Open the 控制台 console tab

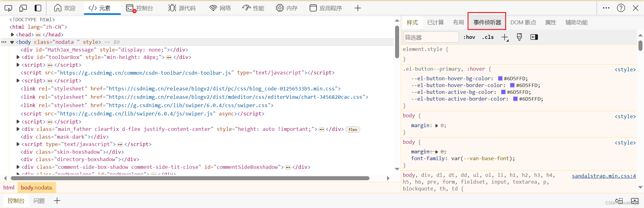[140, 8]
